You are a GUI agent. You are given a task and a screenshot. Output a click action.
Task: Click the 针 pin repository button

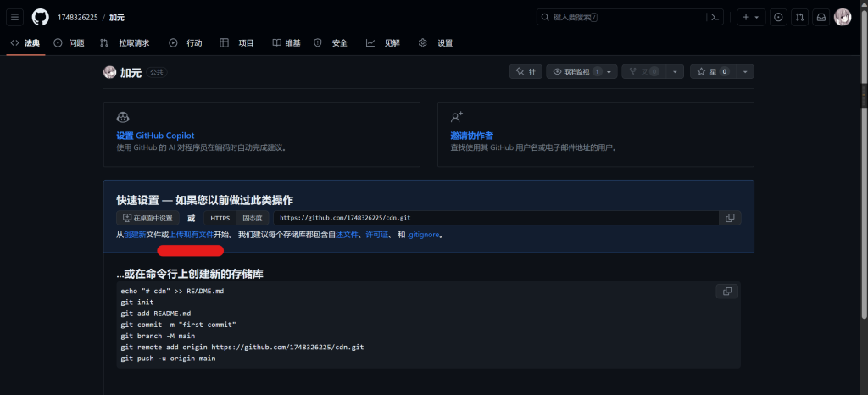[526, 72]
